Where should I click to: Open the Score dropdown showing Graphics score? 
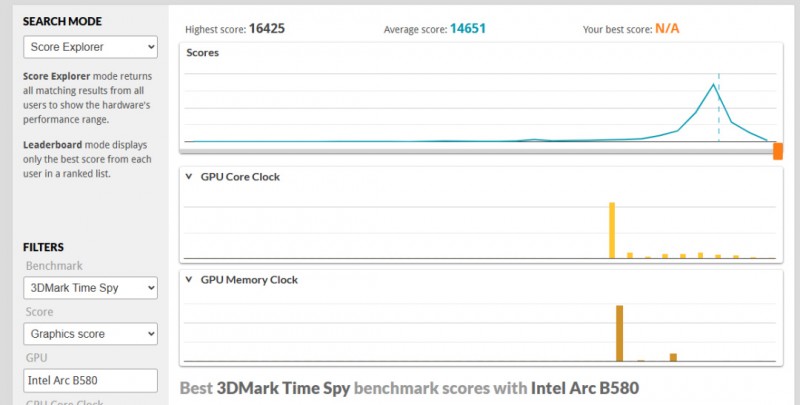[90, 334]
